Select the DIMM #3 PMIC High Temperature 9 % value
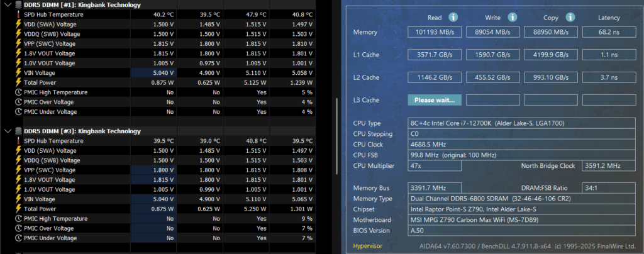 [x=292, y=219]
